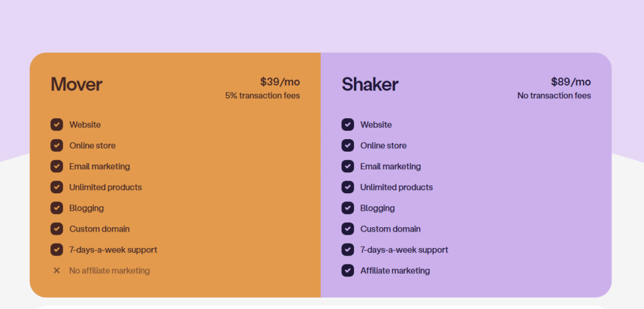Click the 5% transaction fees text
This screenshot has height=309, width=644.
tap(262, 96)
